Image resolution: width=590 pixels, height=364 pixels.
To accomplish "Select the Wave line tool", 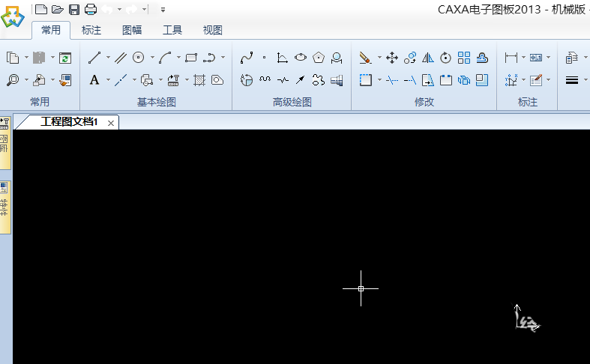I will [265, 79].
